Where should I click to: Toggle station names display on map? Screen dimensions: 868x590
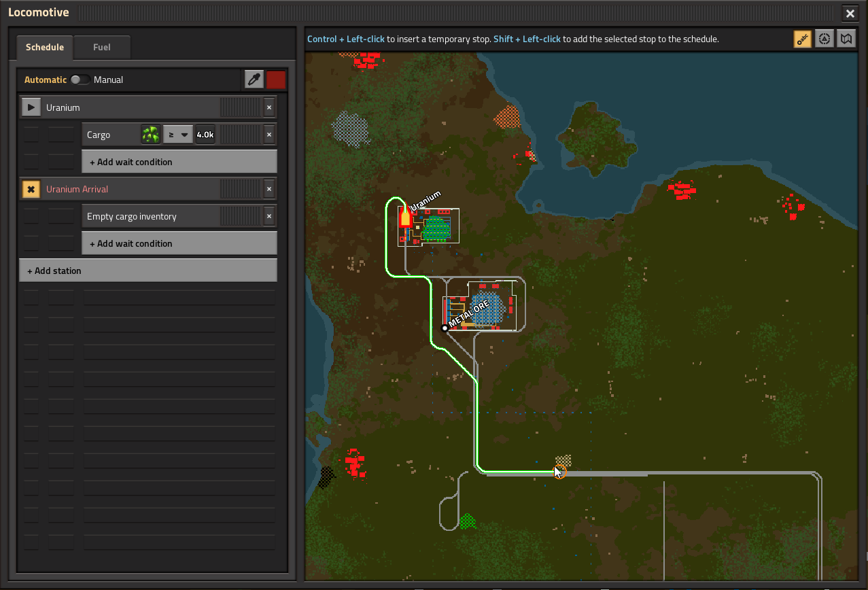(803, 39)
